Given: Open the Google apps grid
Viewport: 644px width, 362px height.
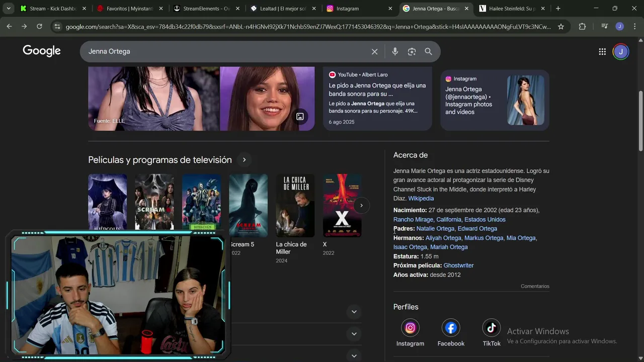Looking at the screenshot, I should coord(602,51).
